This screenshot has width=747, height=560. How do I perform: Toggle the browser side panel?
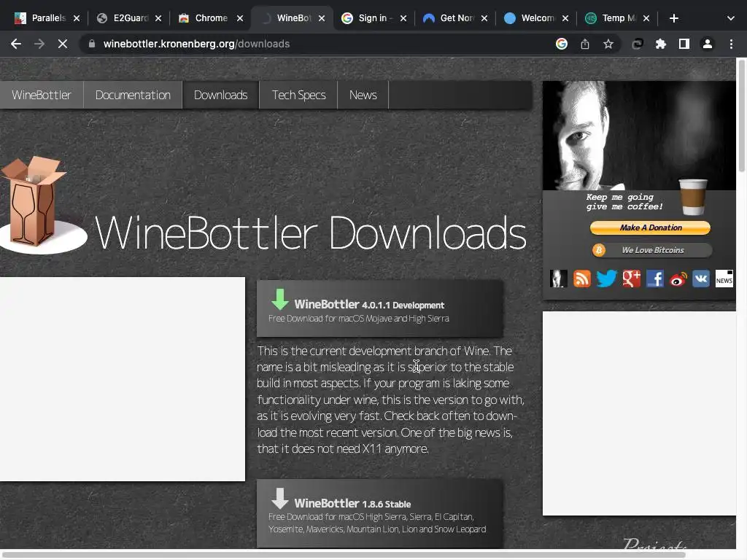click(x=684, y=44)
